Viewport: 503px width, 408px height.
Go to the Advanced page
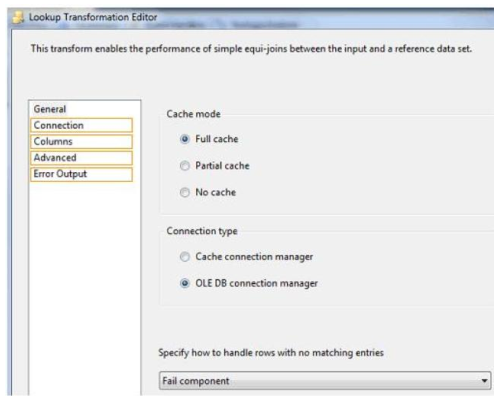coord(81,158)
